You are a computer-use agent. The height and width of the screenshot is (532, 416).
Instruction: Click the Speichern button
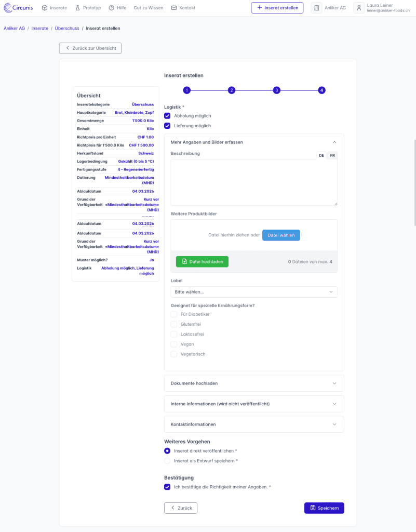point(324,508)
